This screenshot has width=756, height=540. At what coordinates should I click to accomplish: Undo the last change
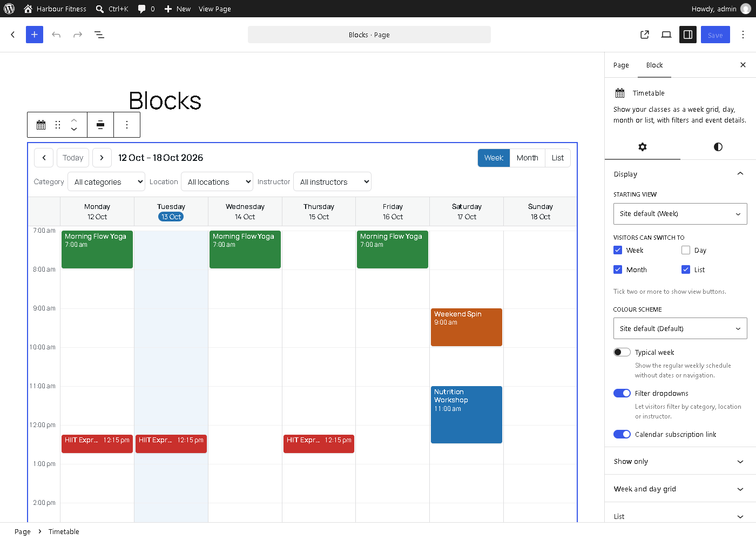tap(56, 35)
